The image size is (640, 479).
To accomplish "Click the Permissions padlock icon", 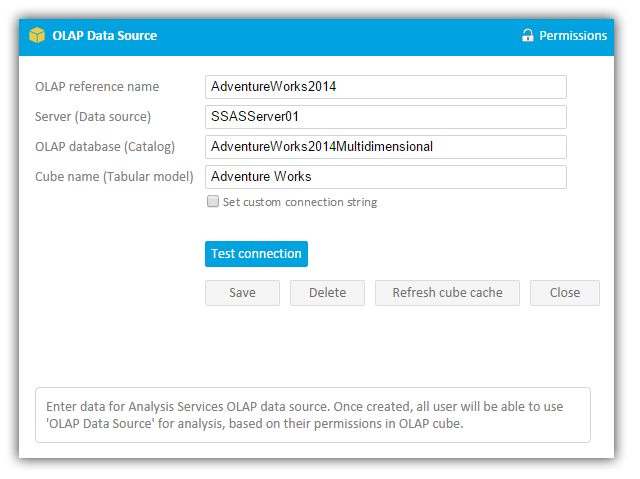I will [527, 35].
